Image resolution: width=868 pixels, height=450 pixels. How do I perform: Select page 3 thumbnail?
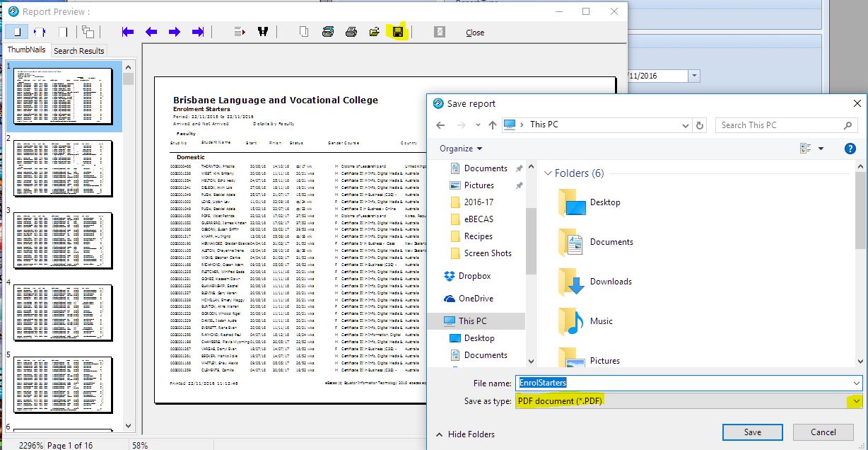64,241
